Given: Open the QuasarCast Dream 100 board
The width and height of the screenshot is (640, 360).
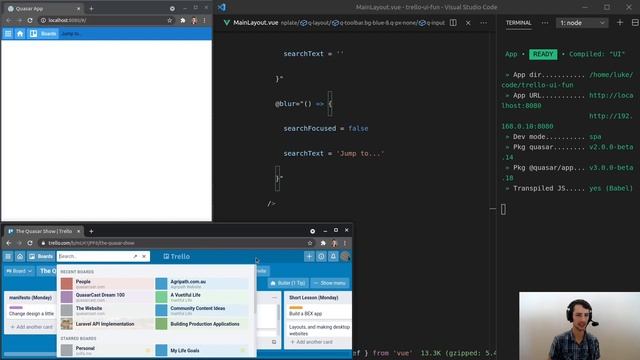Looking at the screenshot, I should (107, 297).
